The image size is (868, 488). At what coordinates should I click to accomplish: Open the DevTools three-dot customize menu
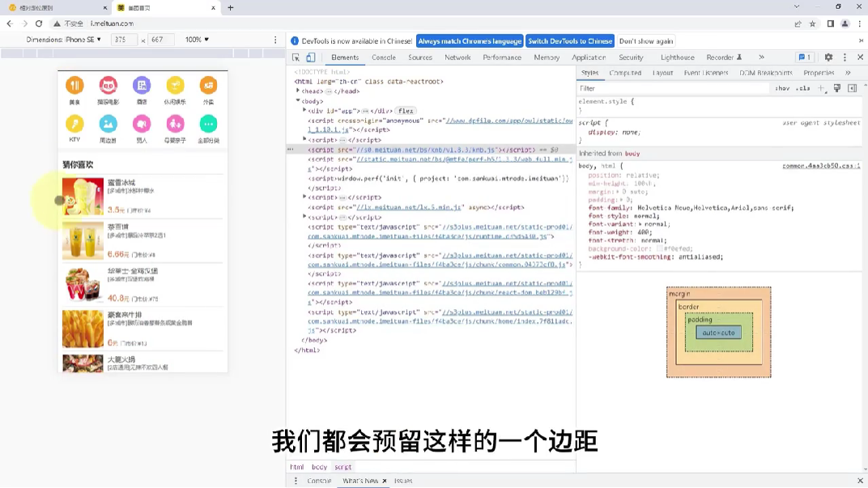click(x=845, y=57)
